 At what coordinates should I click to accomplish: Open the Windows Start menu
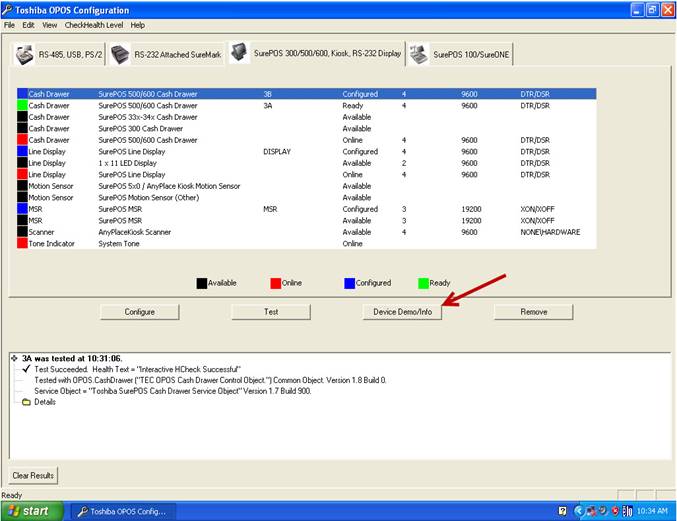tap(29, 511)
